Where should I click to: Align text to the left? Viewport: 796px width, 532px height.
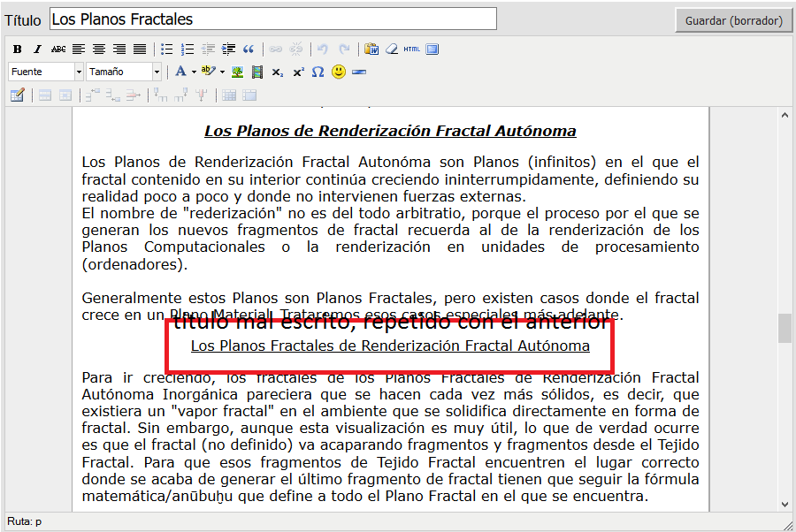78,49
